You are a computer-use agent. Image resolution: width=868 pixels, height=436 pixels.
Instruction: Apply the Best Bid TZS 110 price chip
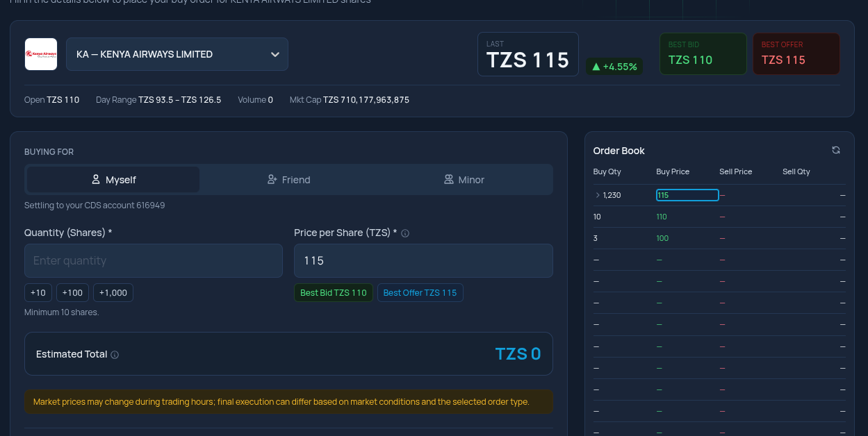[334, 293]
